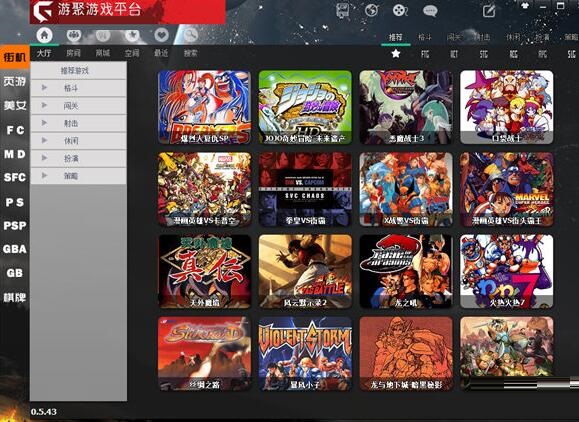Expand the 休闲 tree category
Screen dimensions: 579x422
click(78, 141)
